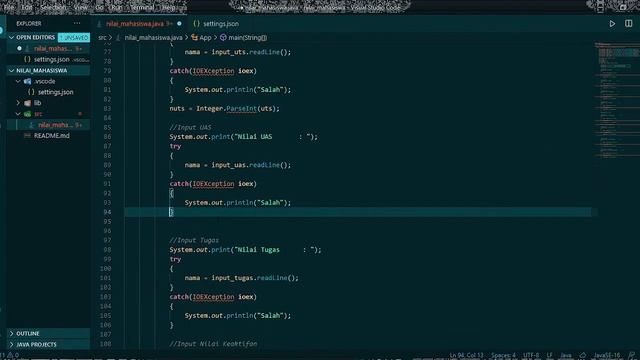Click the comment //Input Nilai Keaktifan
This screenshot has width=640, height=360.
[x=213, y=344]
